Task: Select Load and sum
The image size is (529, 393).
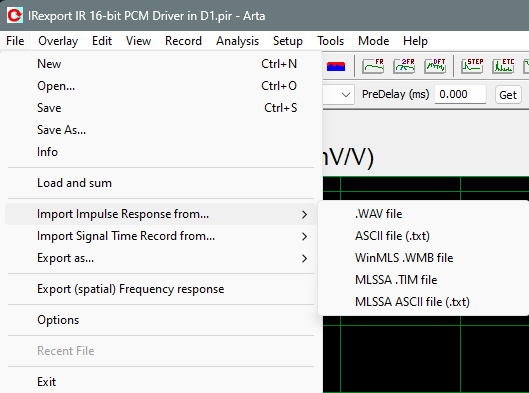Action: (x=161, y=183)
